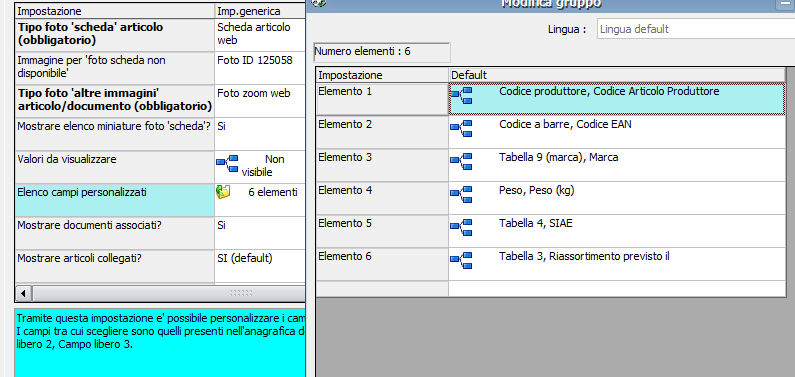Select 'Elemento 4' row label

pyautogui.click(x=382, y=198)
